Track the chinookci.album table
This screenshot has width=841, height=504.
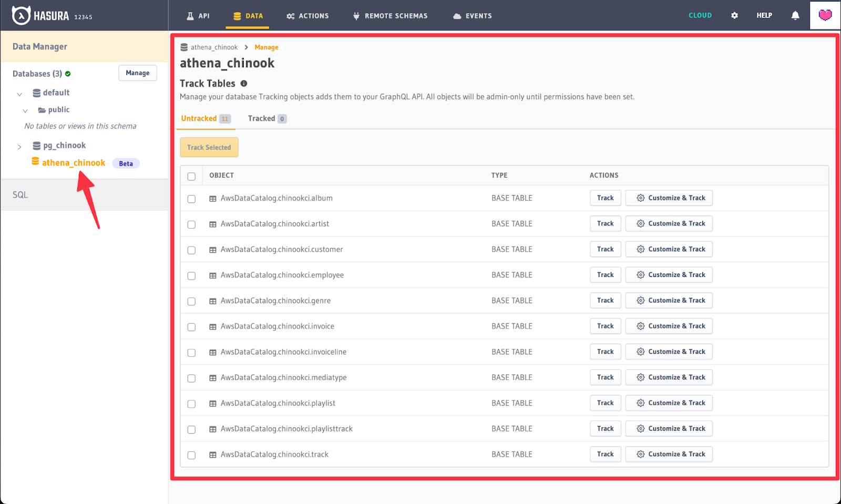coord(606,198)
